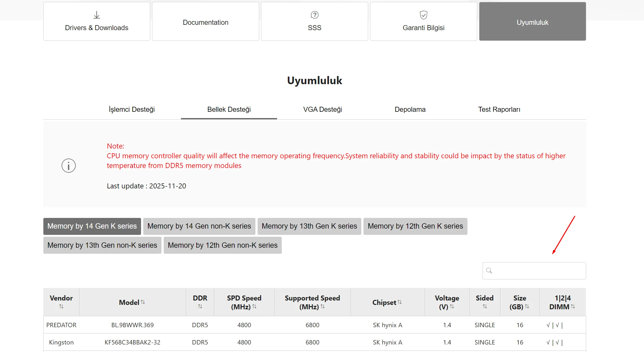The height and width of the screenshot is (352, 644).
Task: Sort by Supported Speed sort arrows
Action: 323,306
